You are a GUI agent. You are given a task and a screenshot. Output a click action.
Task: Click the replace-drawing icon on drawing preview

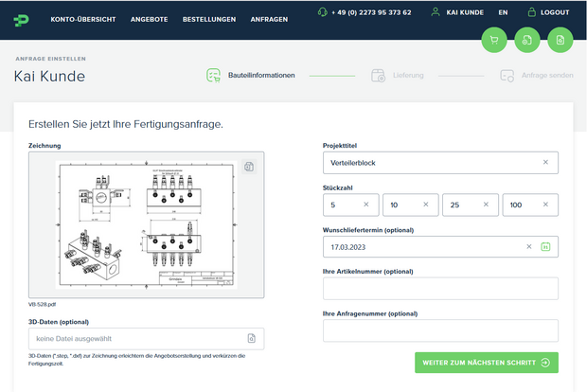pyautogui.click(x=249, y=167)
